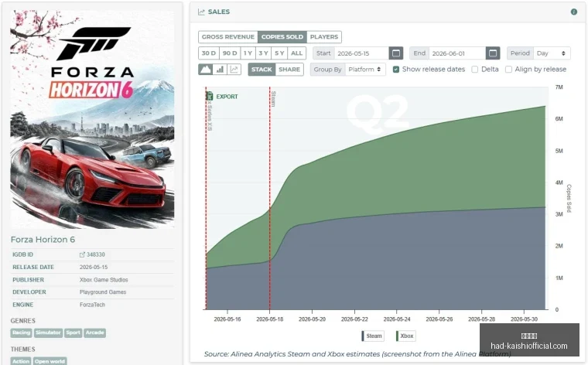Click developer Playground Games text

pyautogui.click(x=103, y=292)
